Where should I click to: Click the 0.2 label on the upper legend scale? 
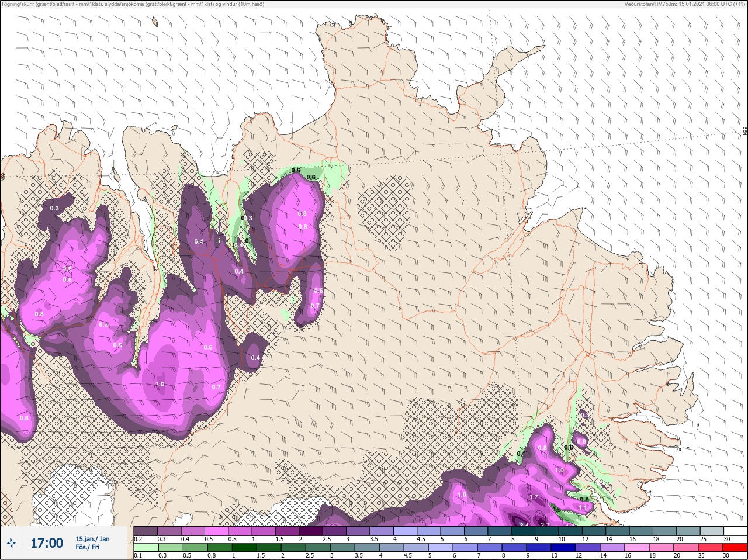coord(137,539)
